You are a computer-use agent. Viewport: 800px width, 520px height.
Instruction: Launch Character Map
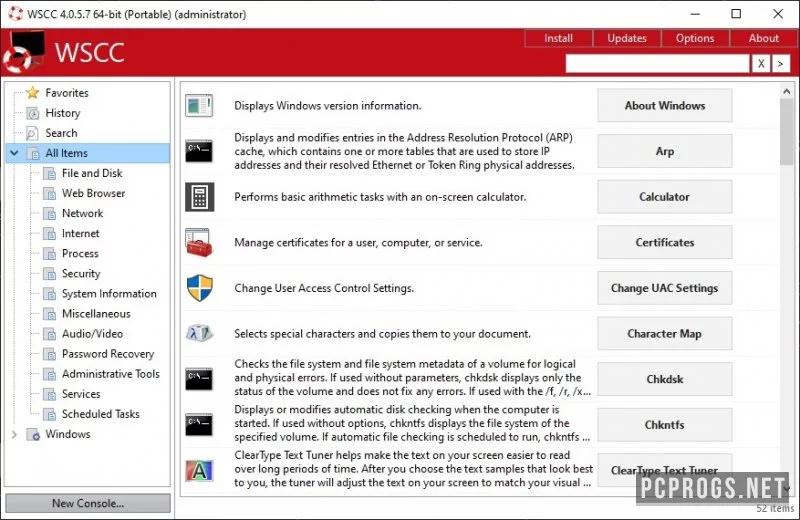click(x=665, y=334)
